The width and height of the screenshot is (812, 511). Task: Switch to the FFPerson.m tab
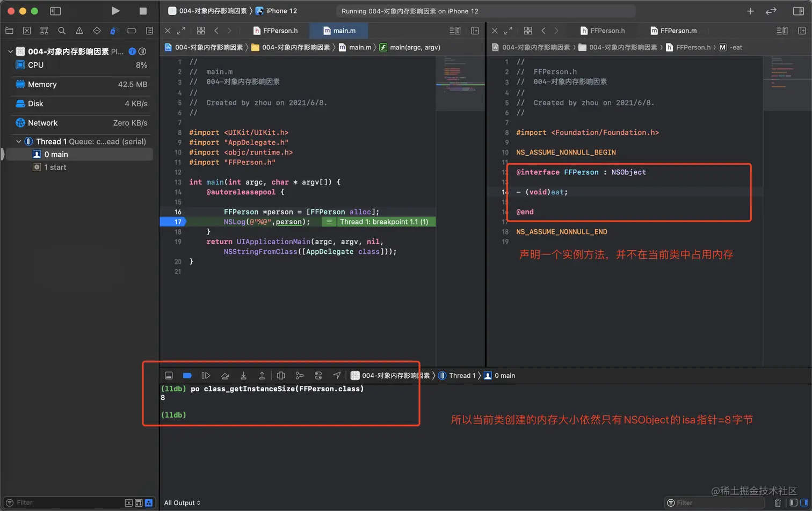pos(675,31)
